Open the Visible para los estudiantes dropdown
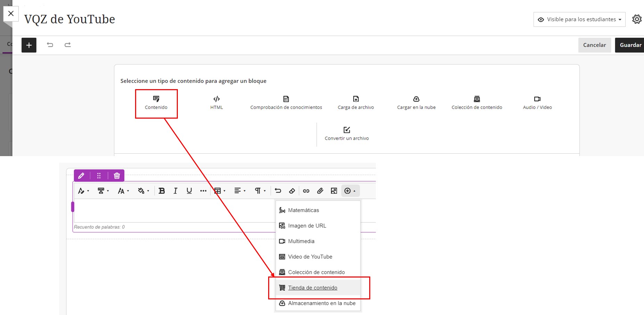The image size is (644, 315). click(x=579, y=19)
